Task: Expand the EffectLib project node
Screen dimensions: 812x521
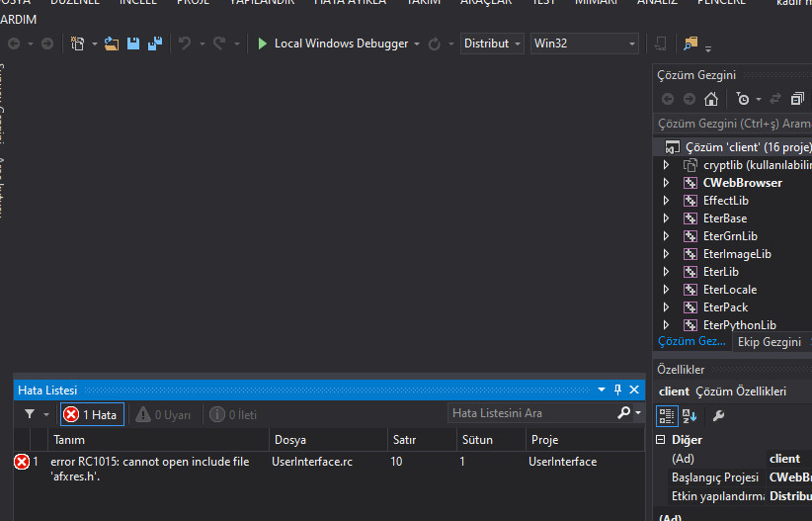Action: 667,201
